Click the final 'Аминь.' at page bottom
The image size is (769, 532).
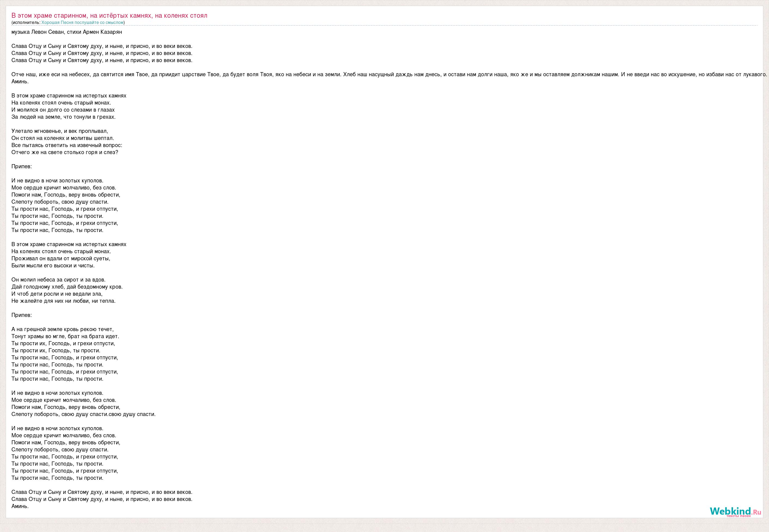pos(20,506)
